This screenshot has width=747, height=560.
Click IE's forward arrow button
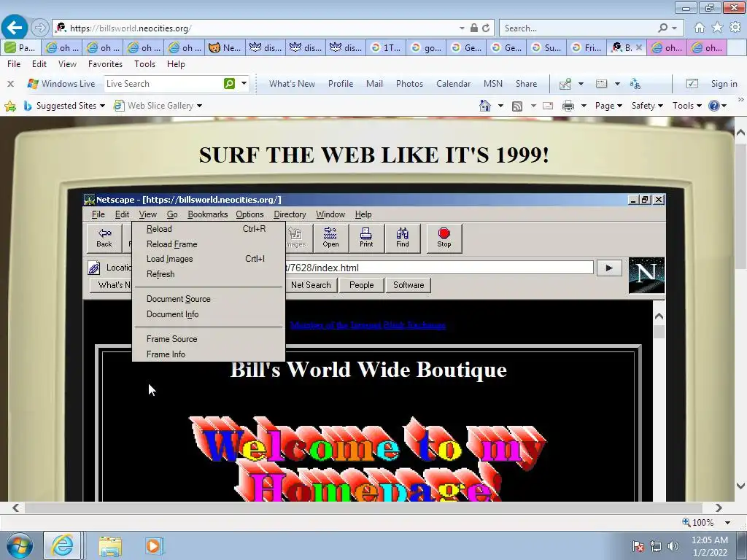[x=40, y=28]
